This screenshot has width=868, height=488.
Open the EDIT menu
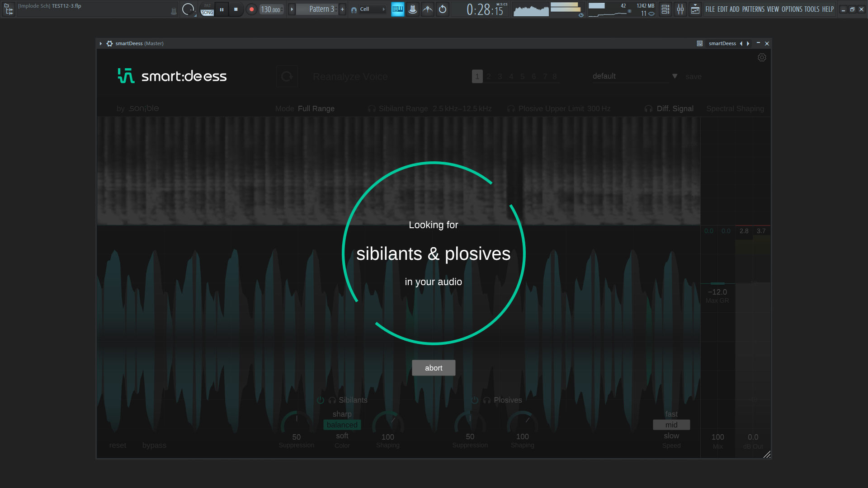(x=722, y=9)
